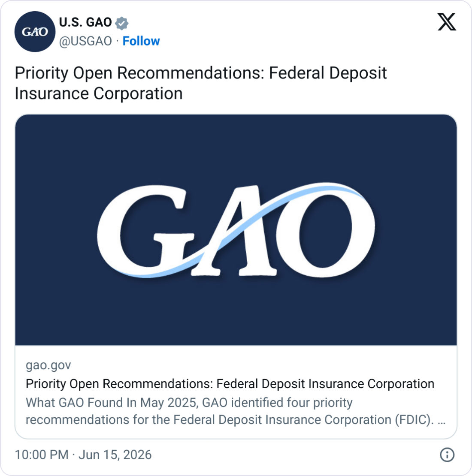The image size is (472, 476).
Task: Open the GAO profile avatar
Action: [35, 32]
